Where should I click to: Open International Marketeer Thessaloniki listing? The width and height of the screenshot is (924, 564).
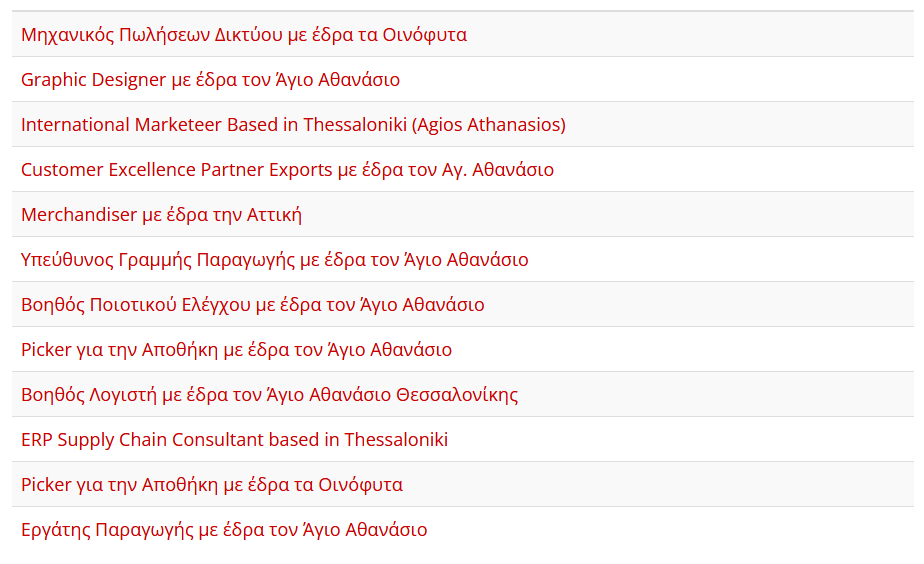coord(293,124)
